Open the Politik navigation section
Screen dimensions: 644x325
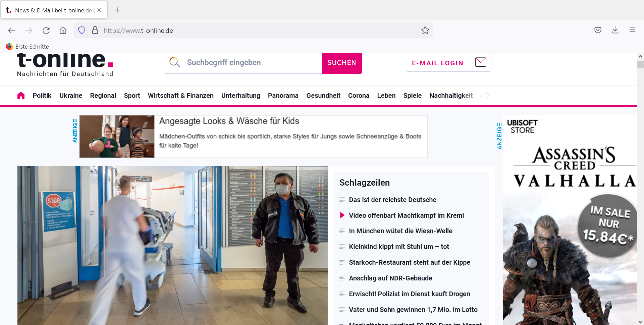(x=42, y=95)
